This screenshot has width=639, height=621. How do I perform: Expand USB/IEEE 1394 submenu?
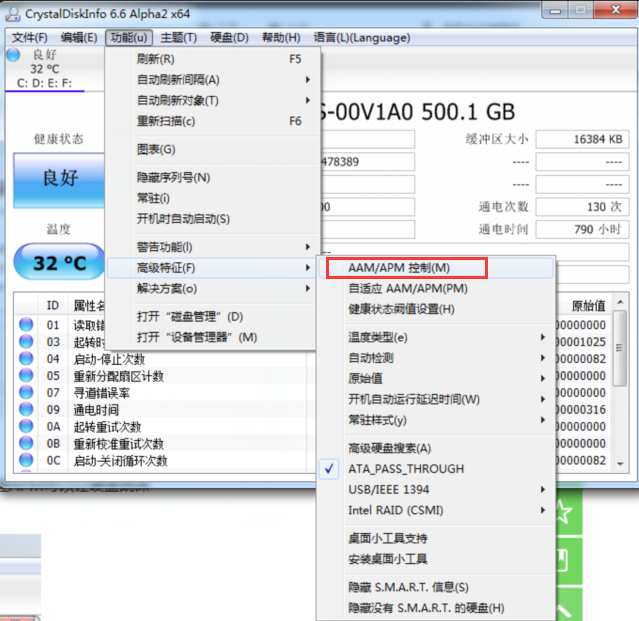[x=435, y=489]
